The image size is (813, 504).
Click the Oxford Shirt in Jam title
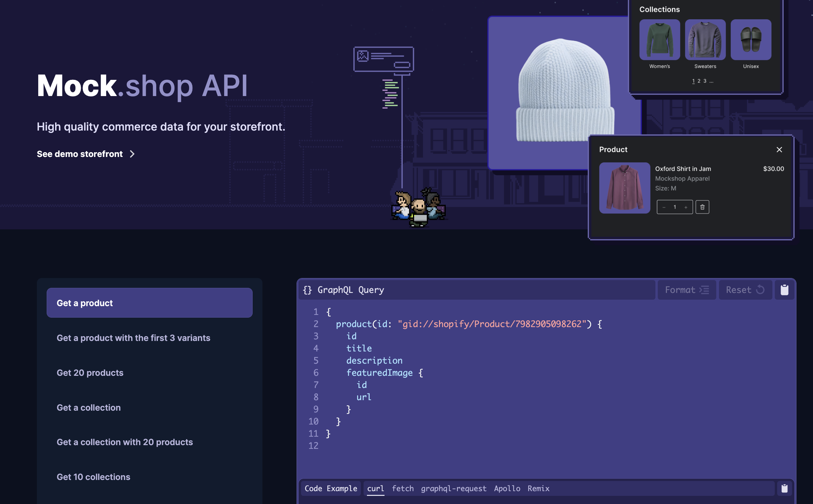[x=683, y=169]
